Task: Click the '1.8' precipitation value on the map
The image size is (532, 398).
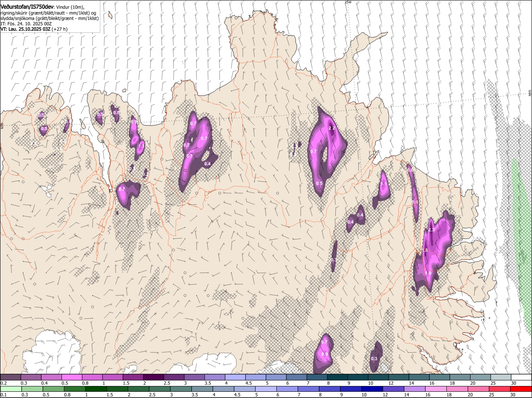Action: click(425, 251)
